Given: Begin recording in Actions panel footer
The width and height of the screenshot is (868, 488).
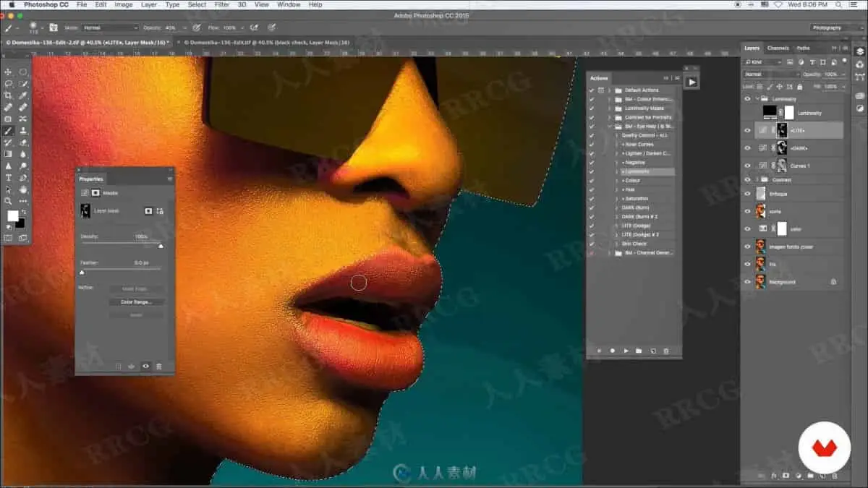Looking at the screenshot, I should [613, 351].
